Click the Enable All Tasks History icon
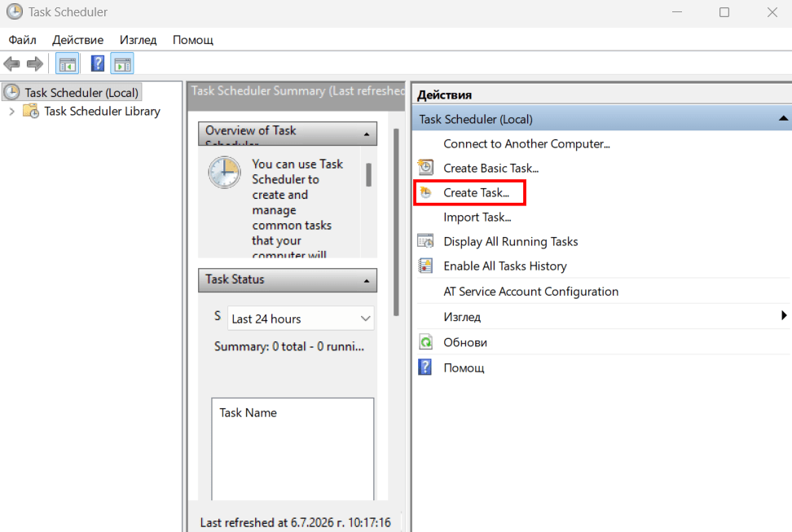The height and width of the screenshot is (532, 792). coord(425,266)
